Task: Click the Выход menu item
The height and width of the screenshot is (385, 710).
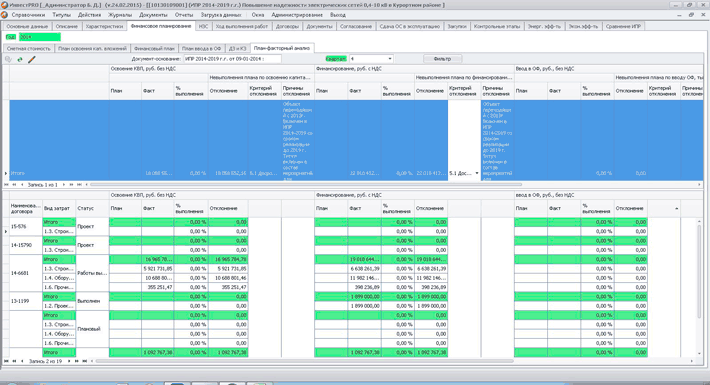Action: pos(338,15)
